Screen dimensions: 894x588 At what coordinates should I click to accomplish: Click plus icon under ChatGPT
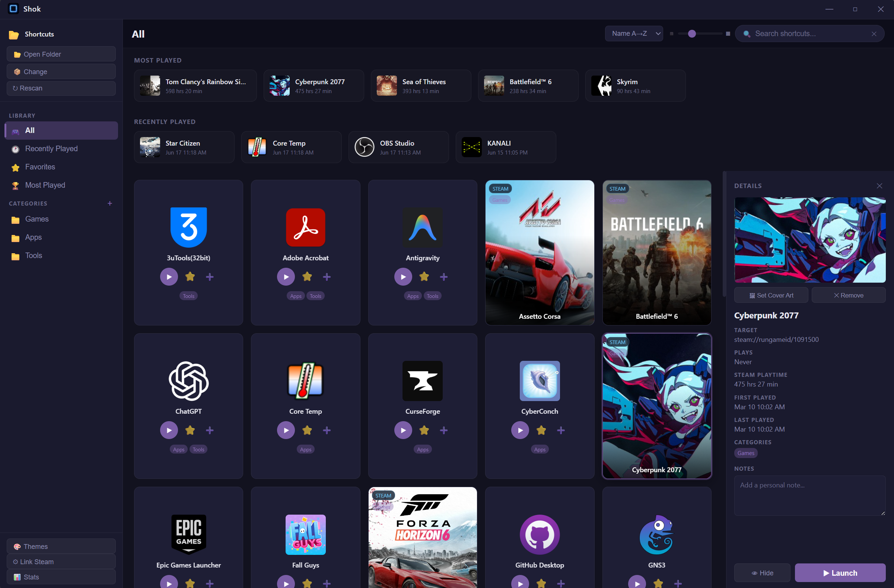(x=210, y=430)
